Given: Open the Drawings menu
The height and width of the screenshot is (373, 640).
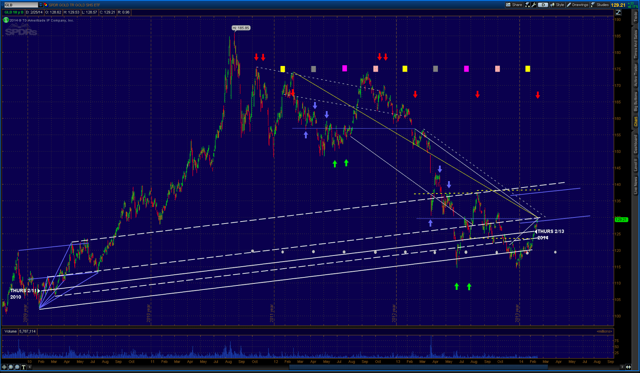Looking at the screenshot, I should [578, 4].
